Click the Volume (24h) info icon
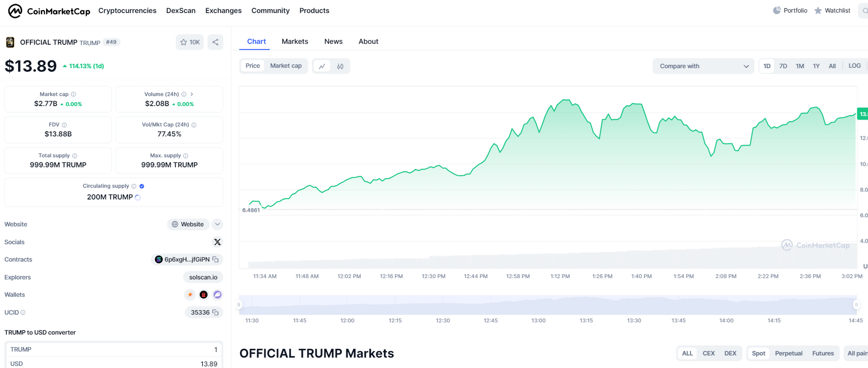Viewport: 868px width, 368px height. tap(184, 94)
